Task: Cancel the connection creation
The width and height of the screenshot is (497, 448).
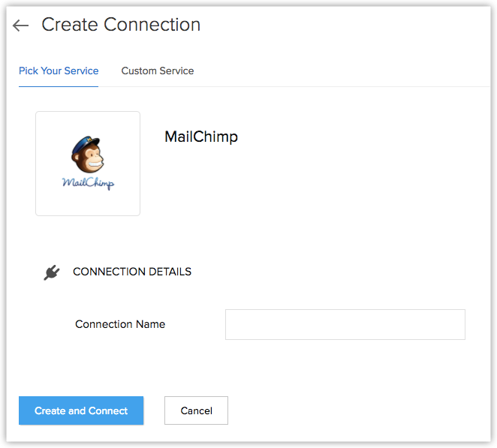Action: pos(196,410)
